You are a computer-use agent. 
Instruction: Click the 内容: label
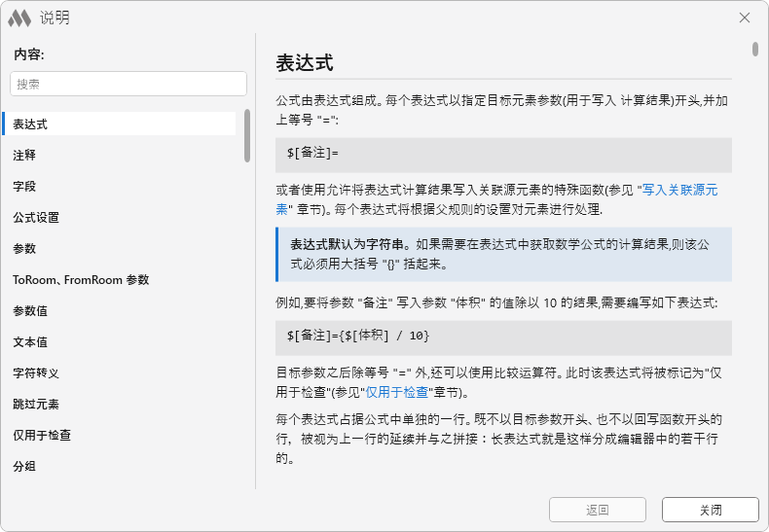point(29,54)
